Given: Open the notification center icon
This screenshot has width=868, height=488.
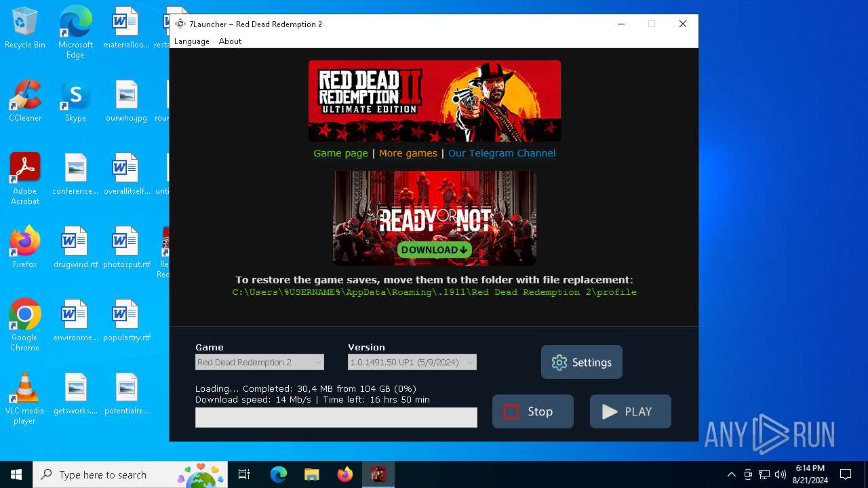Looking at the screenshot, I should [x=846, y=474].
